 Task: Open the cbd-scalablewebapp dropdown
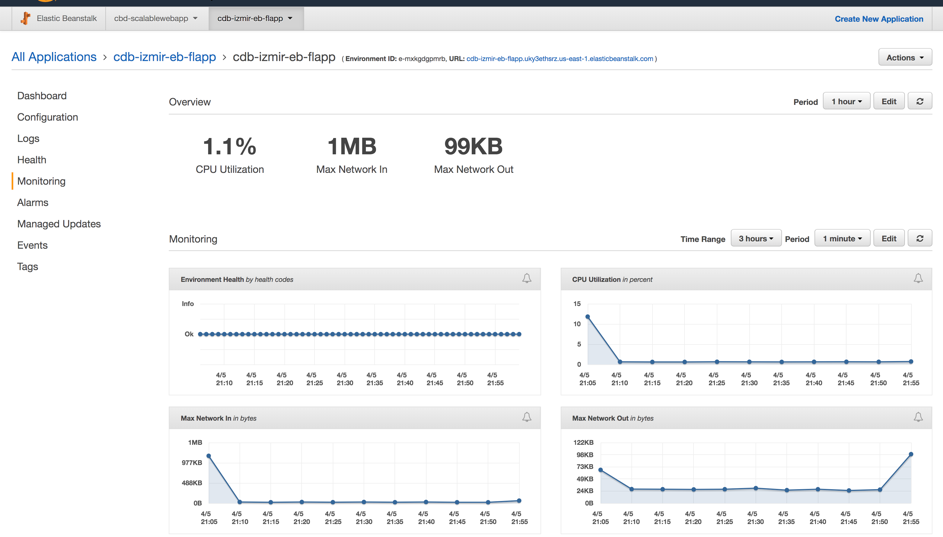pos(156,19)
